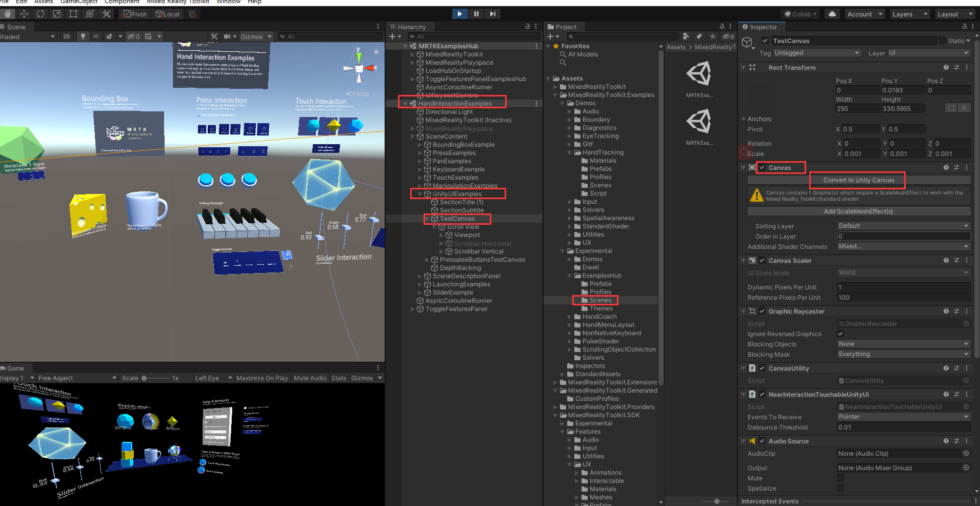The image size is (980, 506).
Task: Enable the Static checkbox for TestCanvas
Action: [x=944, y=41]
